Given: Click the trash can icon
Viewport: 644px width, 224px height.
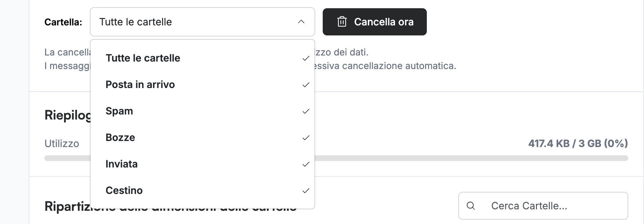Looking at the screenshot, I should pyautogui.click(x=342, y=22).
